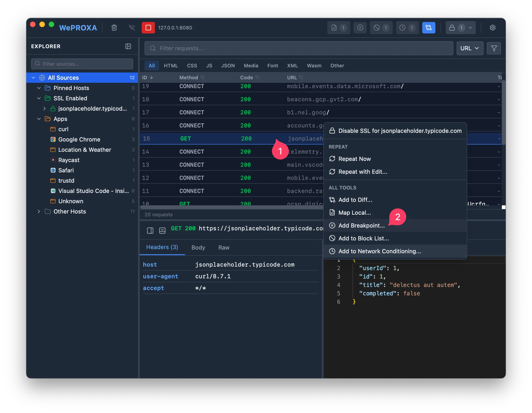The image size is (532, 413).
Task: Open the filter icon beside the URL dropdown
Action: pyautogui.click(x=494, y=48)
